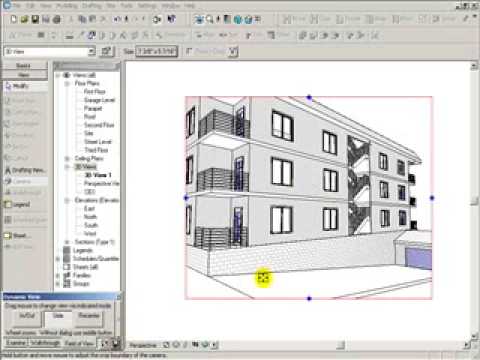This screenshot has height=360, width=480.
Task: Click horizontal scrollbar right arrow
Action: pyautogui.click(x=467, y=345)
